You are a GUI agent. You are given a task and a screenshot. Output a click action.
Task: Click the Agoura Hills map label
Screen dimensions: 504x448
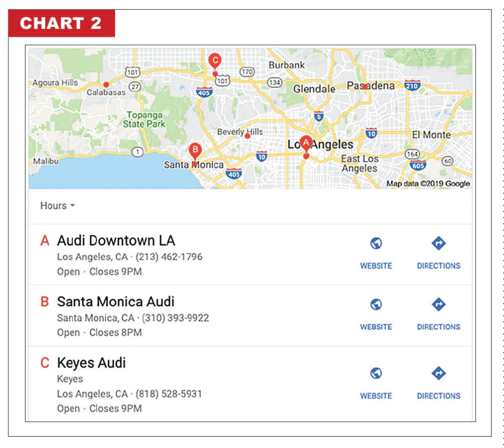point(55,83)
